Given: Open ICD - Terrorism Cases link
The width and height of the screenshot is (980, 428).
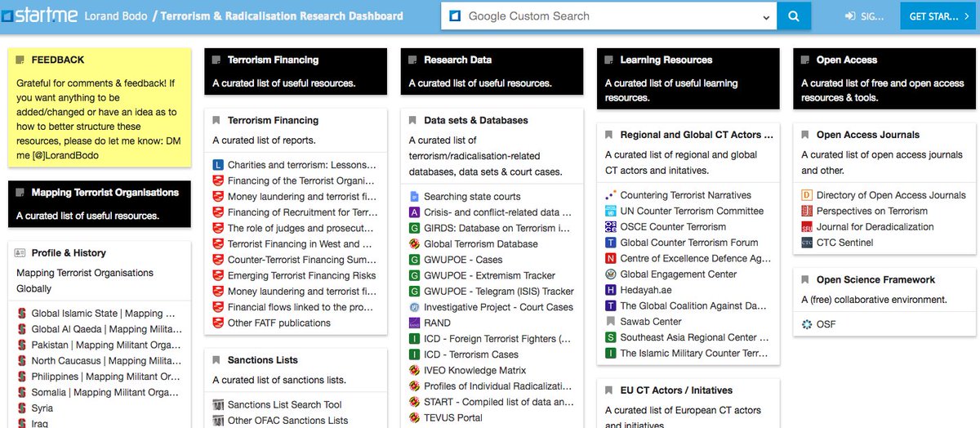Looking at the screenshot, I should point(471,354).
